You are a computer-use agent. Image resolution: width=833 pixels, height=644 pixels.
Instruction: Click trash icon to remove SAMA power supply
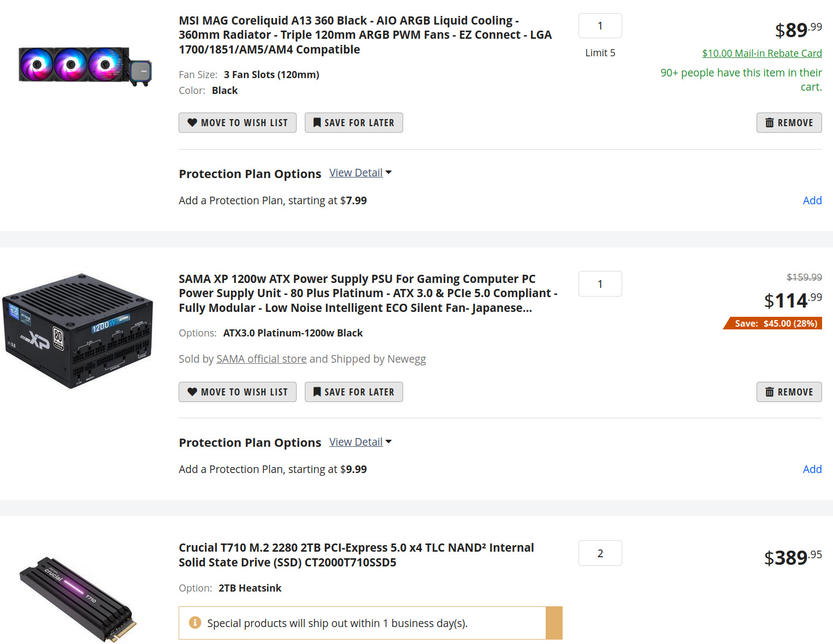pos(770,392)
